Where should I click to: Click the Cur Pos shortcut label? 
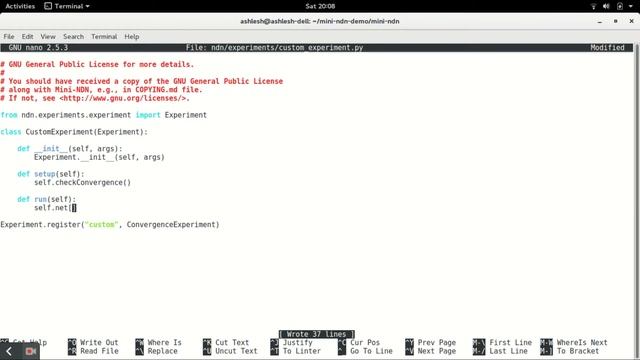tap(365, 342)
